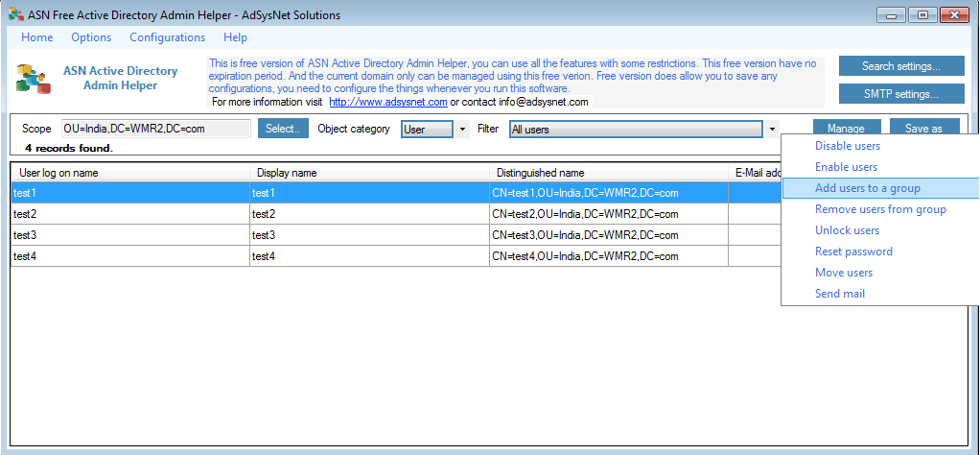This screenshot has height=455, width=980.
Task: Click test3 in Display name column
Action: click(369, 235)
